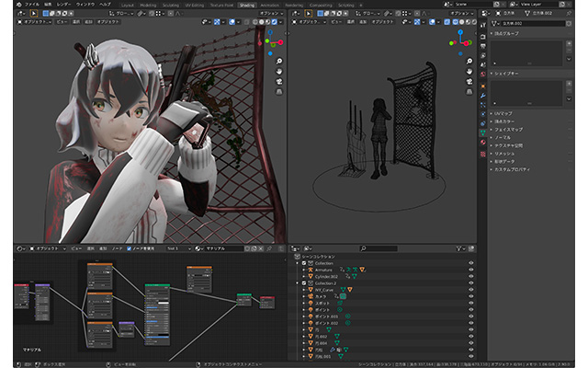The image size is (588, 368).
Task: Click the pan hand in left viewport
Action: click(x=279, y=72)
